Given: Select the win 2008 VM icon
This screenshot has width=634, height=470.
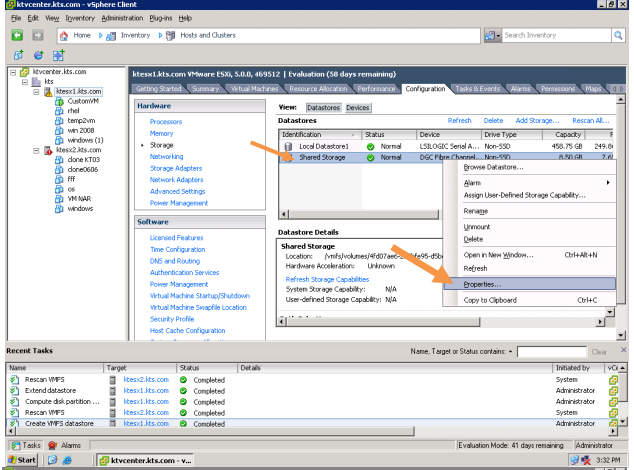Looking at the screenshot, I should [x=59, y=130].
